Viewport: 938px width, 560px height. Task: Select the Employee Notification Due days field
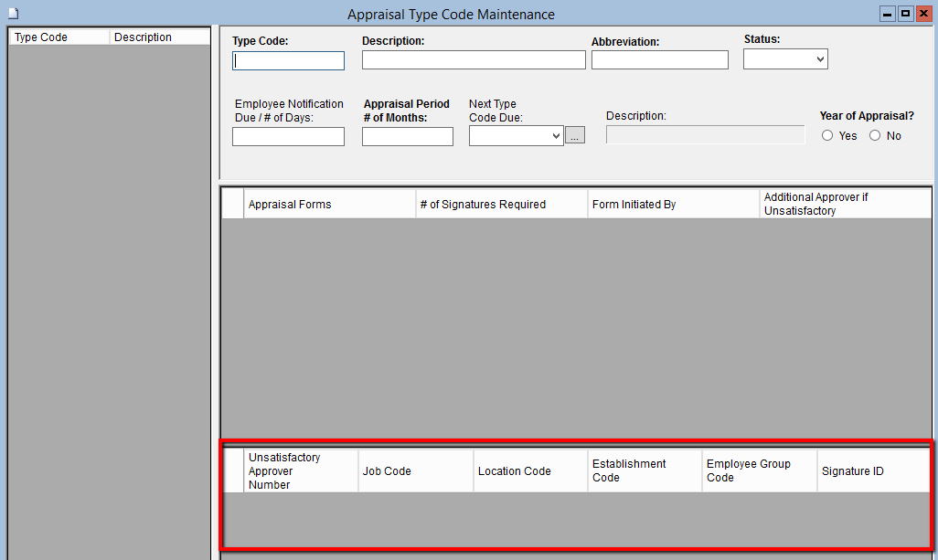click(288, 137)
